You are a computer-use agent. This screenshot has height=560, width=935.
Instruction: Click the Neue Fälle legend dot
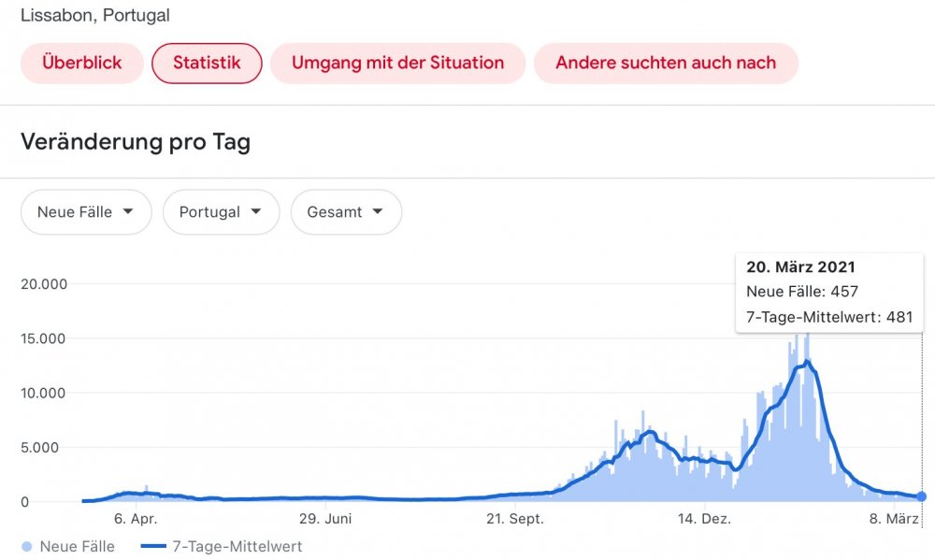point(27,546)
